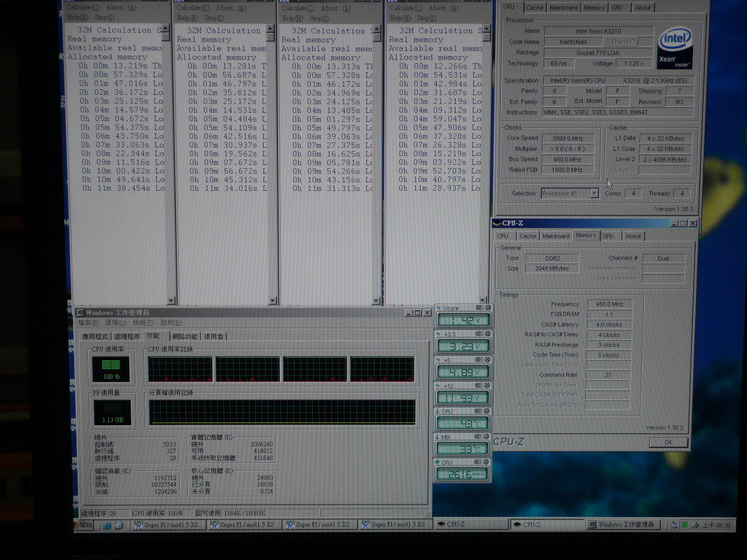747x560 pixels.
Task: Open settings icon on the CPU fan rpm widget
Action: pos(479,462)
